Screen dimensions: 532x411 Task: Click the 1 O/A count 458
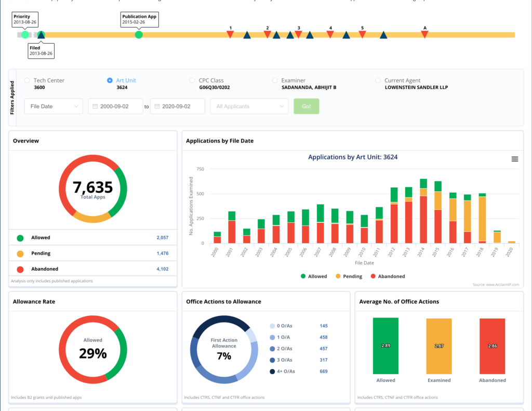pyautogui.click(x=323, y=337)
